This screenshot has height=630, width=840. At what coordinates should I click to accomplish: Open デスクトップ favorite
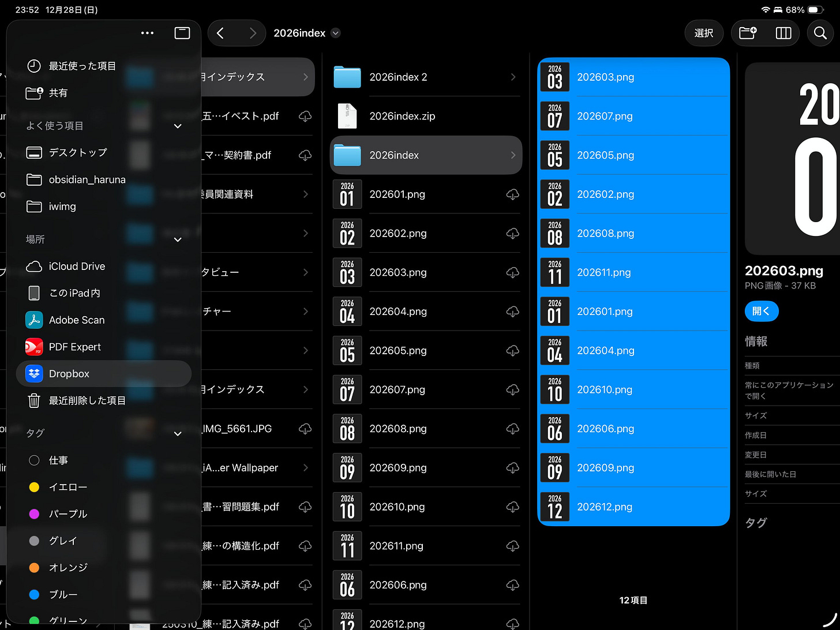point(104,152)
